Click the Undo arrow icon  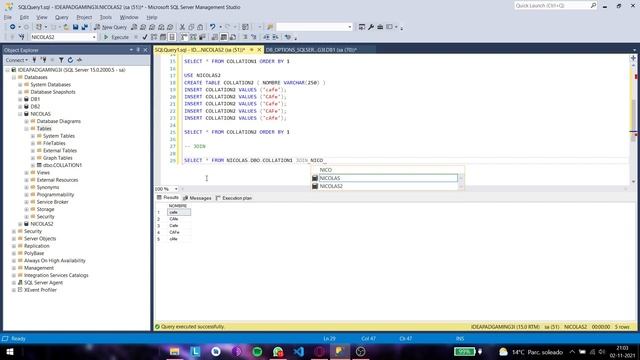tap(212, 27)
